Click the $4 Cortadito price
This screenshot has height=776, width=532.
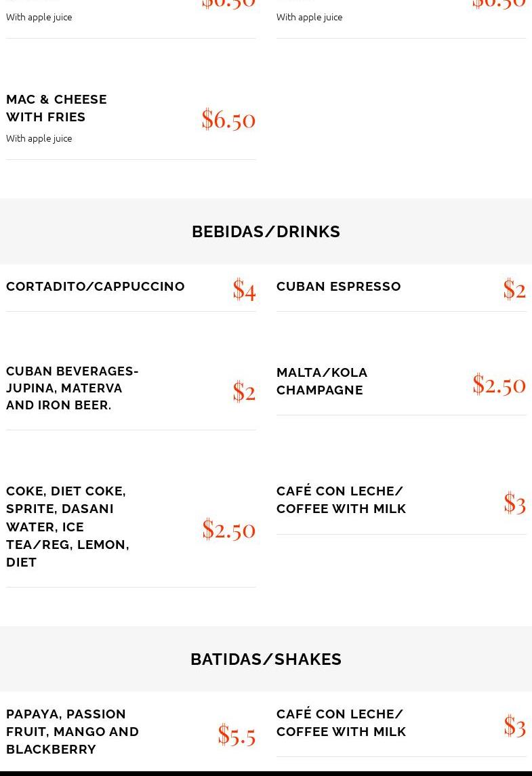tap(244, 289)
